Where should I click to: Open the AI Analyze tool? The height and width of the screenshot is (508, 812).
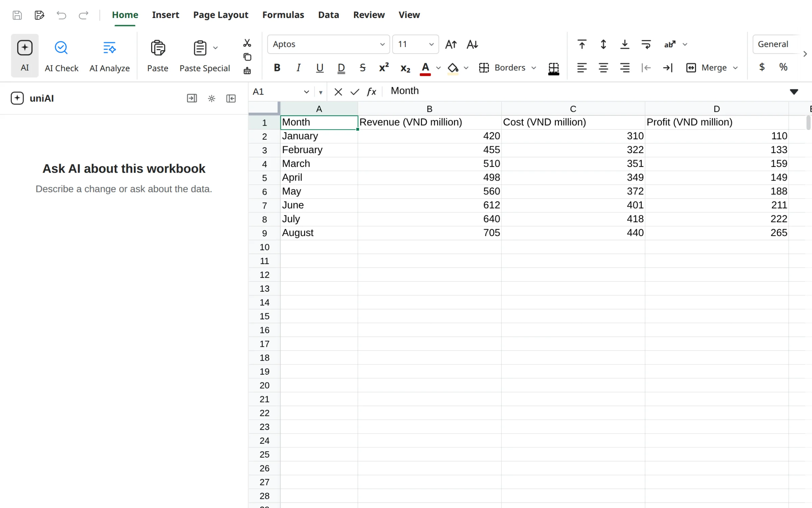click(110, 56)
